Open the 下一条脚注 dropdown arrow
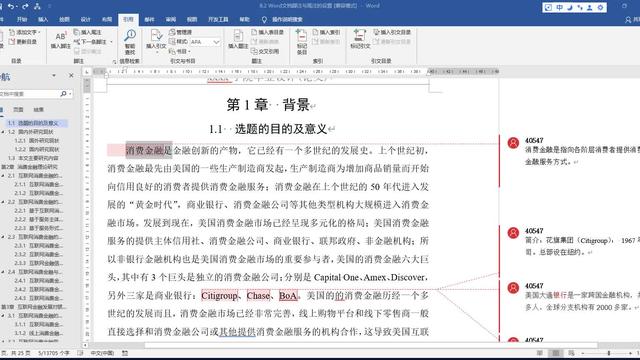640x360 pixels. (111, 42)
